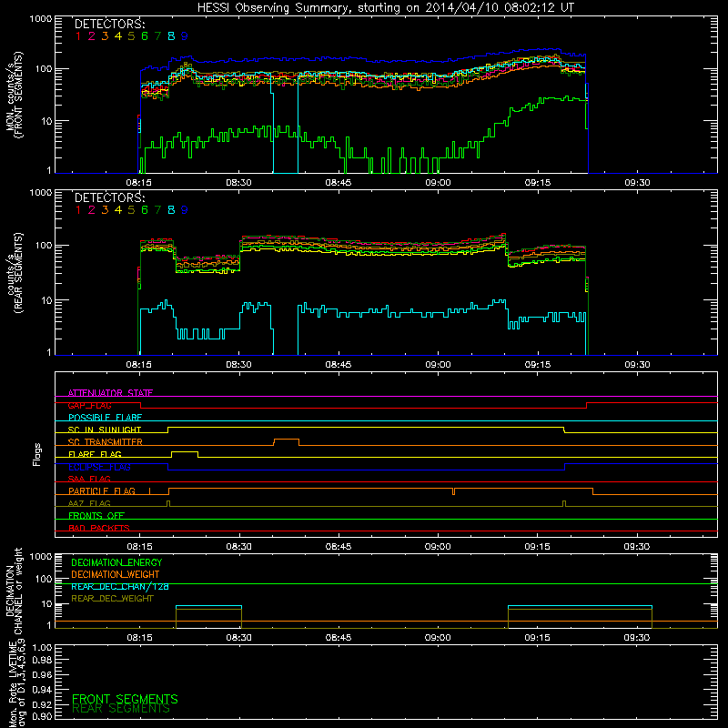Click detector 1 in front segments legend
The height and width of the screenshot is (728, 728).
pyautogui.click(x=78, y=36)
